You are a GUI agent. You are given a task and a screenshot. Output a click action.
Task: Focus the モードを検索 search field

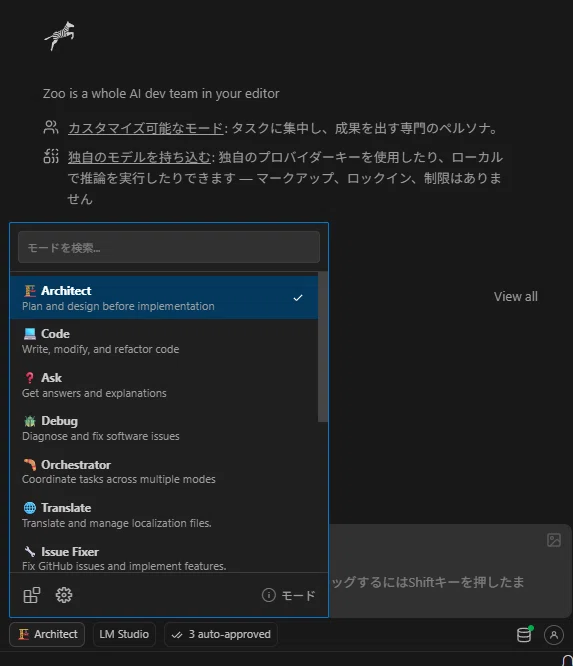click(x=169, y=247)
